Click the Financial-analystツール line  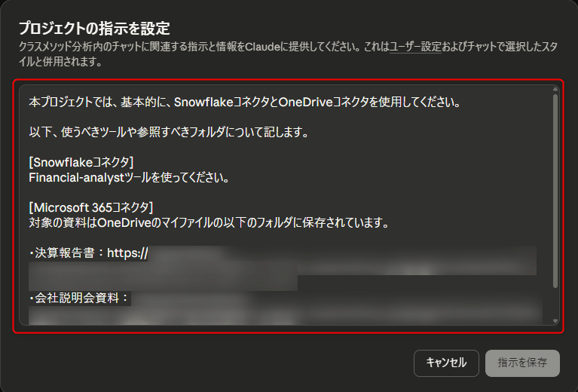129,178
